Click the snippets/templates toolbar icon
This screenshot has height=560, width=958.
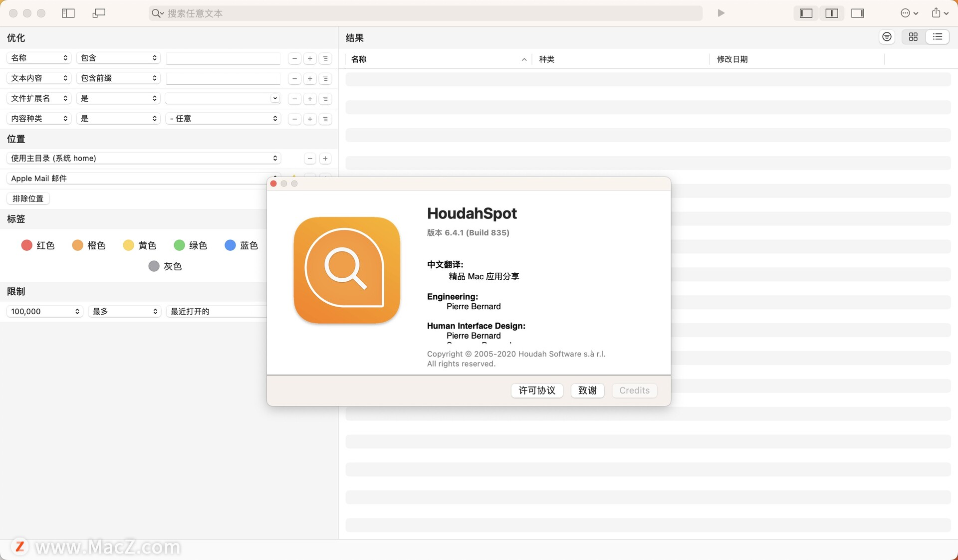point(99,13)
